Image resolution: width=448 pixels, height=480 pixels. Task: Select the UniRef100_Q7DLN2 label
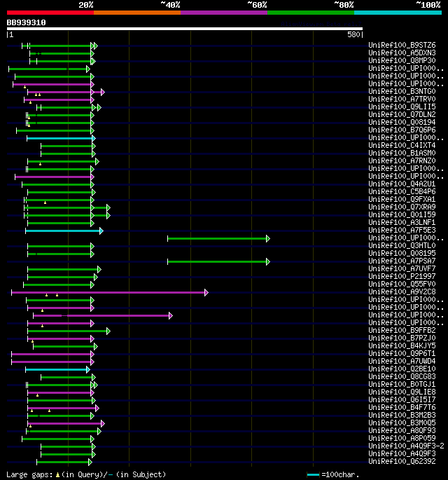point(402,114)
